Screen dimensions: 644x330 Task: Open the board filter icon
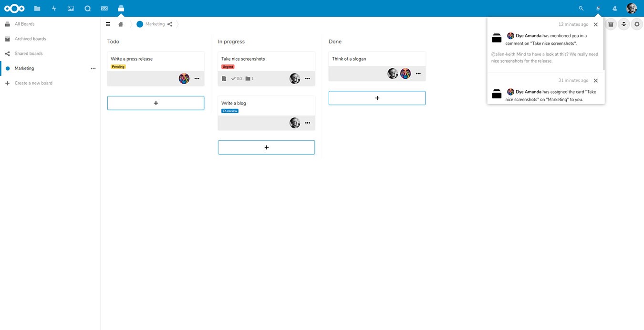[623, 24]
